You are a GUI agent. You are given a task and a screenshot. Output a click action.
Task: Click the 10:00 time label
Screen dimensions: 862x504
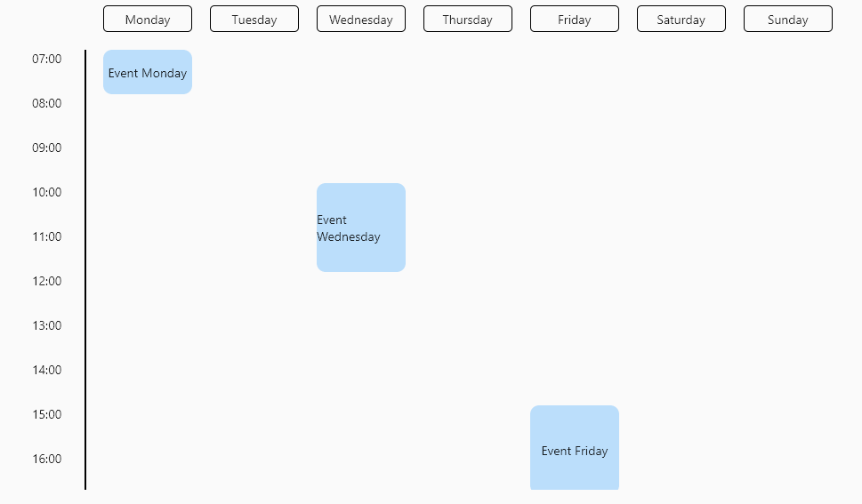47,192
